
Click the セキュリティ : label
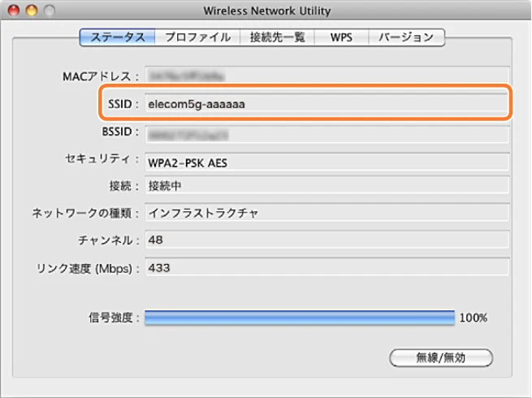coord(102,158)
